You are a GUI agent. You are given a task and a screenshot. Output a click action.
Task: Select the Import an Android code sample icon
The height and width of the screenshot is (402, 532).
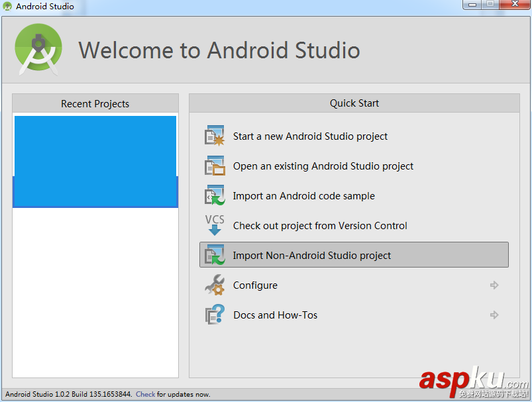215,195
